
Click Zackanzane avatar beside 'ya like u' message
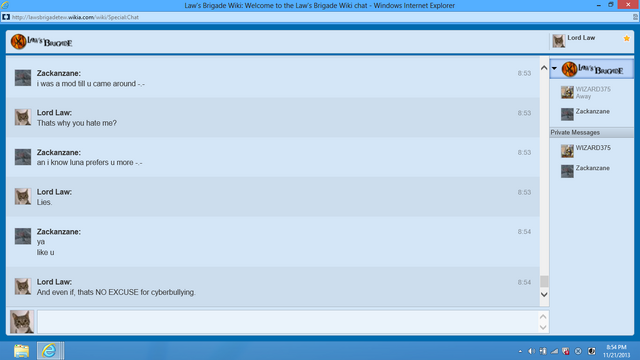coord(23,236)
